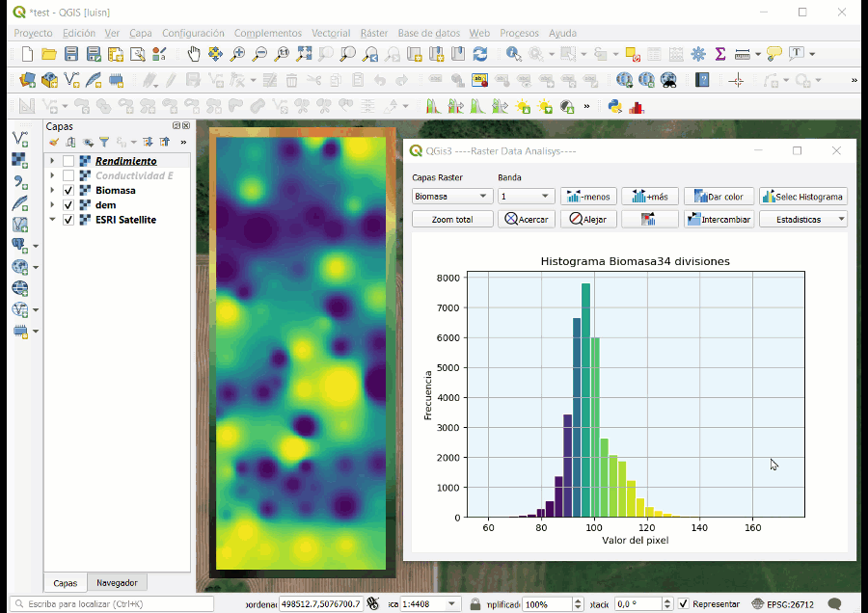Image resolution: width=868 pixels, height=613 pixels.
Task: Expand the dem layer tree node
Action: (52, 205)
